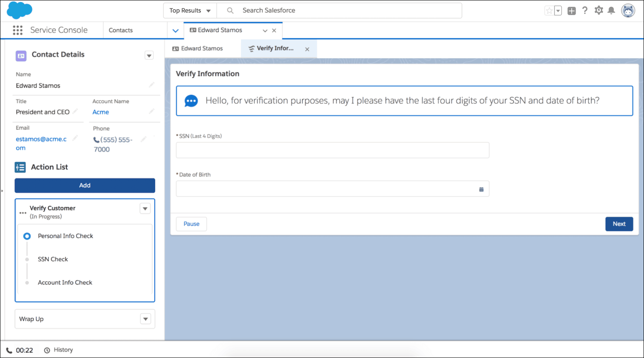The height and width of the screenshot is (358, 644).
Task: Edit the Title field pencil icon
Action: pos(75,111)
